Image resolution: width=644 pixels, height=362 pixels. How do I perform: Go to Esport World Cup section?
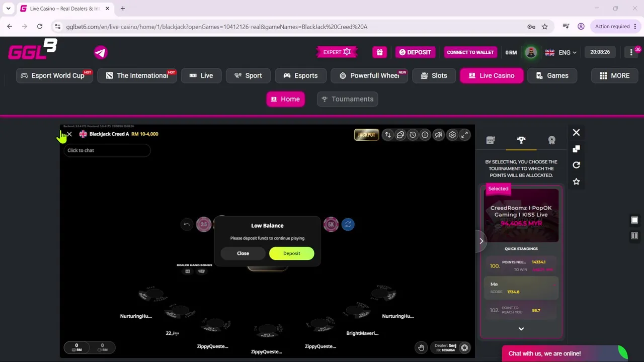(x=55, y=75)
